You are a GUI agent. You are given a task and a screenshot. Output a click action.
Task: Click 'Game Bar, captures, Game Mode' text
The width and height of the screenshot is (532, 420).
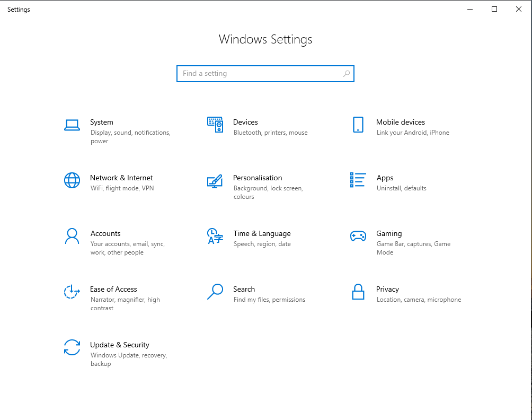[x=414, y=248]
